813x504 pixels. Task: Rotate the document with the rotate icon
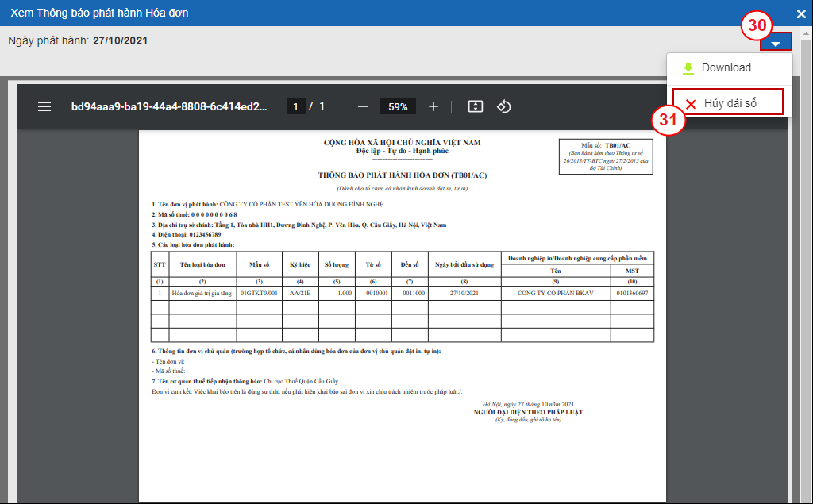(x=504, y=106)
